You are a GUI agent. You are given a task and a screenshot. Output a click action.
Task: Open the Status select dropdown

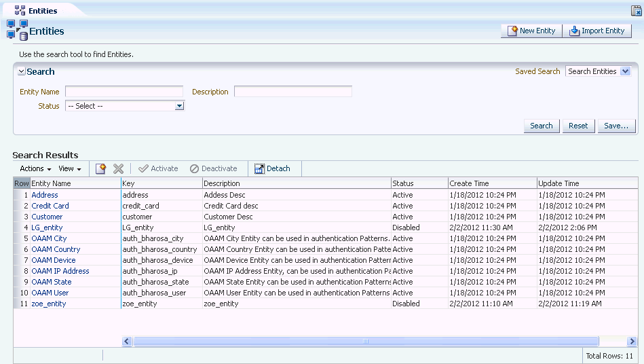pos(179,106)
